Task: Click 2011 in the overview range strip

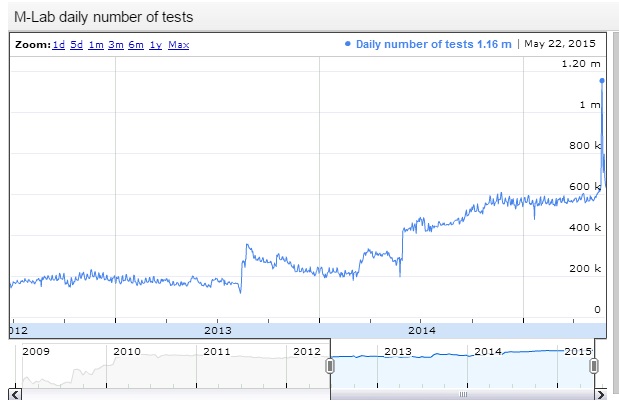Action: pos(217,351)
